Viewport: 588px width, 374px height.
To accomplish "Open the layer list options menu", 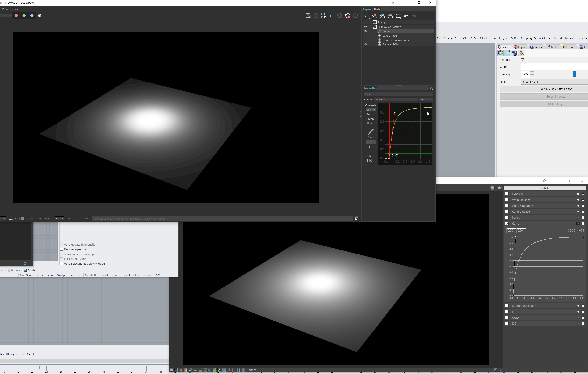I will (398, 16).
